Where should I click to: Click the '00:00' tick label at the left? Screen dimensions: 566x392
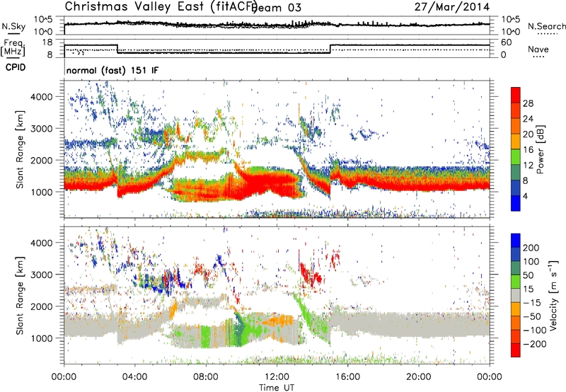(64, 377)
